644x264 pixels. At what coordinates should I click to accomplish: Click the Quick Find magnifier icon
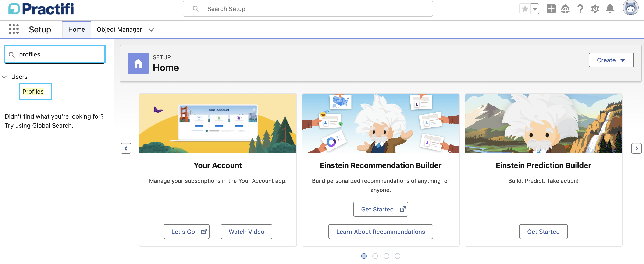[x=11, y=54]
